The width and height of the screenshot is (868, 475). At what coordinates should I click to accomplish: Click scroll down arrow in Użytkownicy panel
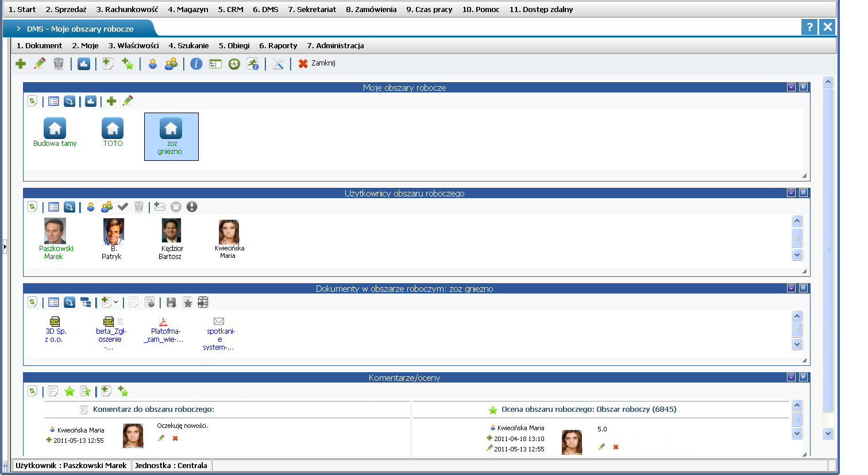point(797,255)
